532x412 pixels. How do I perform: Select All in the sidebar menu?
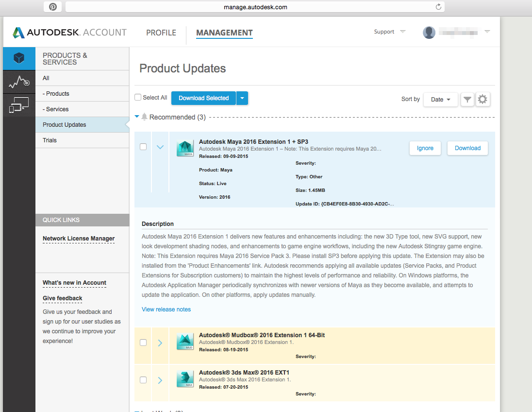pyautogui.click(x=83, y=78)
